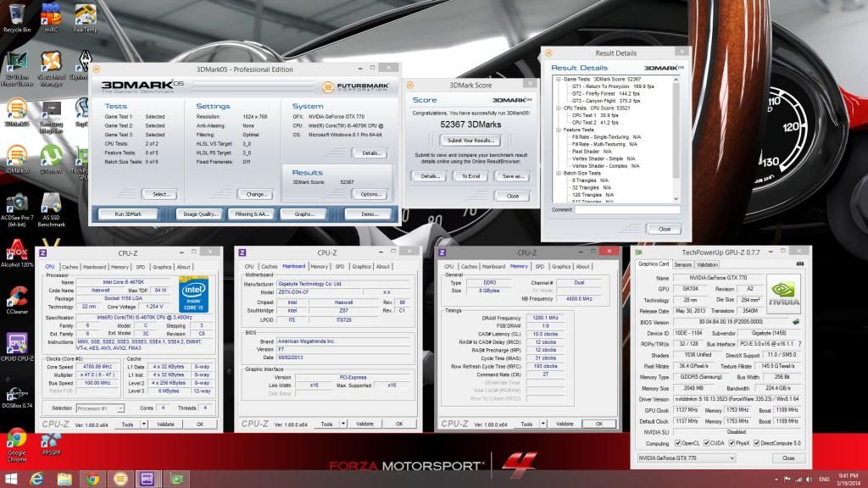
Task: Toggle the PhysX checkbox in GPU-Z
Action: click(732, 443)
